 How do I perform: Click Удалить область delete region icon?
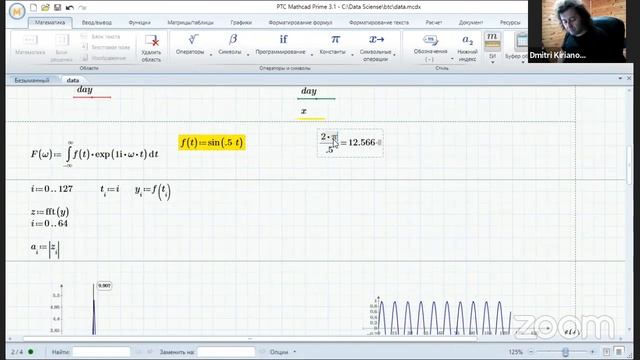click(x=151, y=40)
